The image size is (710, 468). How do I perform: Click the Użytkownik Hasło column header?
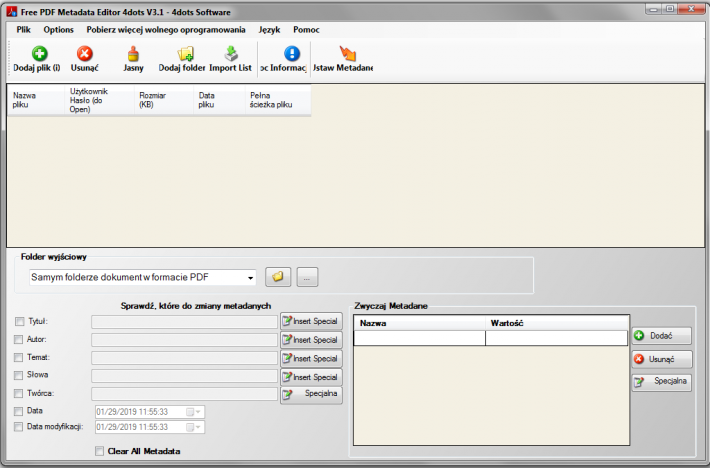pyautogui.click(x=99, y=100)
